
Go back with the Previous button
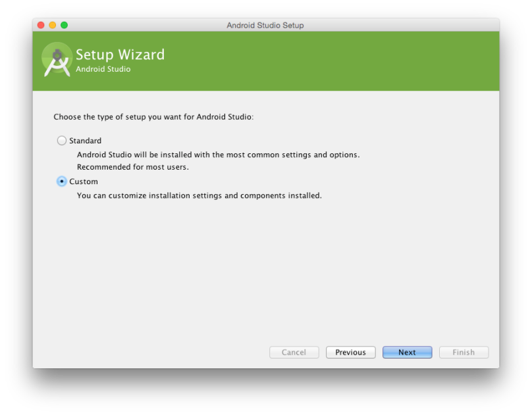coord(350,353)
